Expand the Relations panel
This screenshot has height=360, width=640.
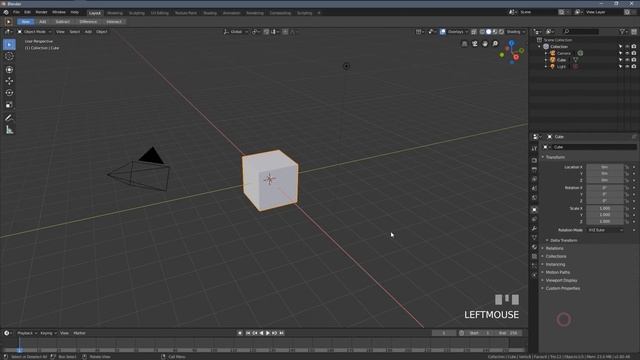pos(554,248)
